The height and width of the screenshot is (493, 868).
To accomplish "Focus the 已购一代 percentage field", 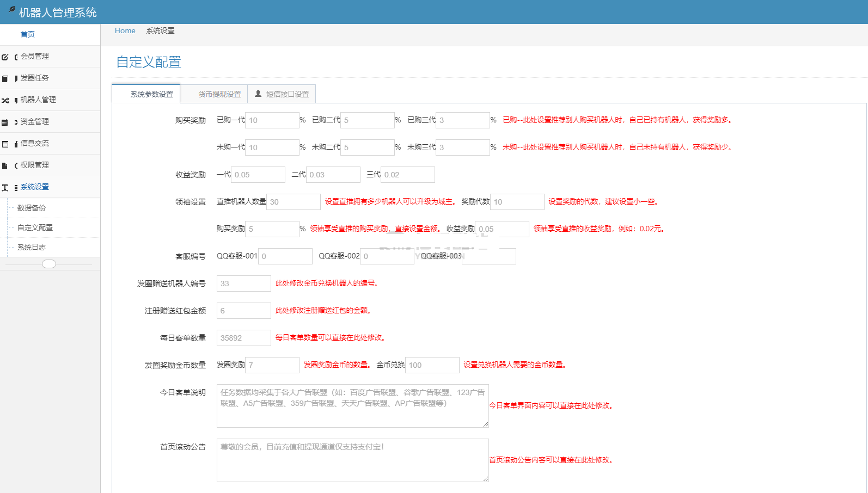I will point(272,120).
